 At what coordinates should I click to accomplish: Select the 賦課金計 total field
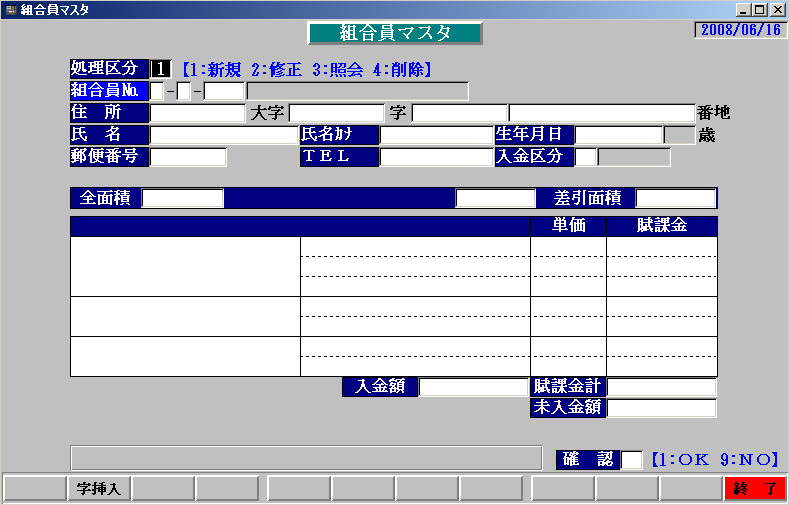(x=662, y=387)
